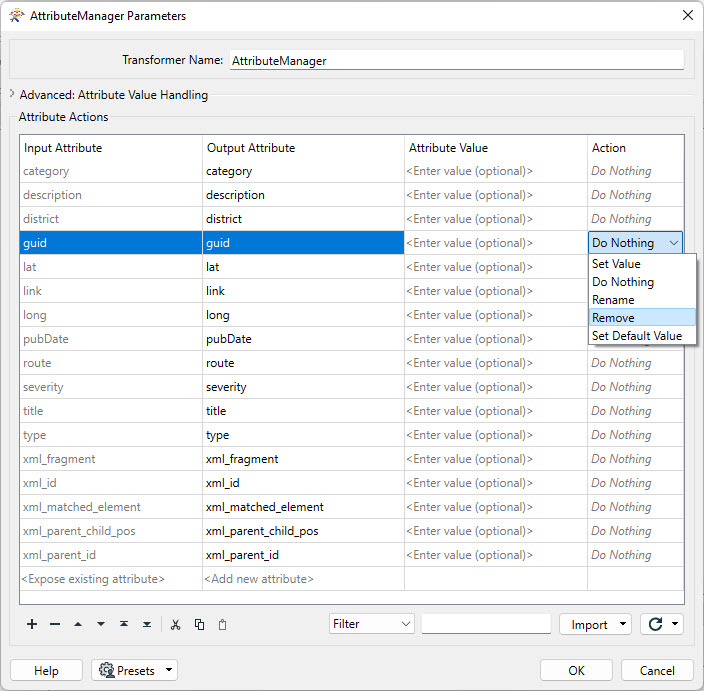Click Attribute Value cell for severity
This screenshot has width=704, height=691.
pos(496,387)
